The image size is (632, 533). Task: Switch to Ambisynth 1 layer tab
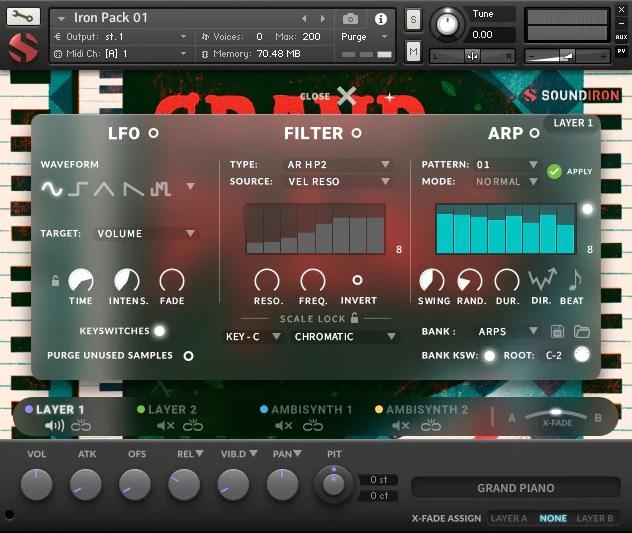tap(306, 410)
